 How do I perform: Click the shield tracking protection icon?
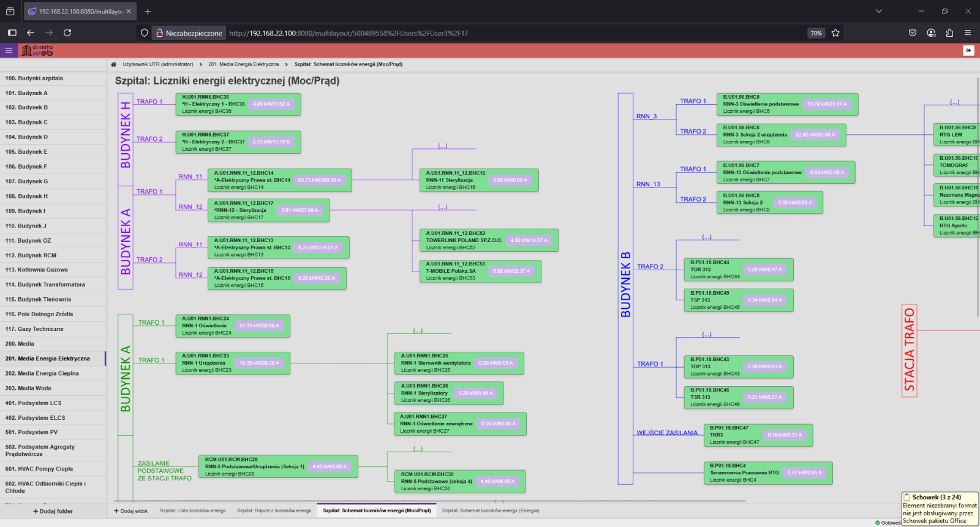[145, 33]
